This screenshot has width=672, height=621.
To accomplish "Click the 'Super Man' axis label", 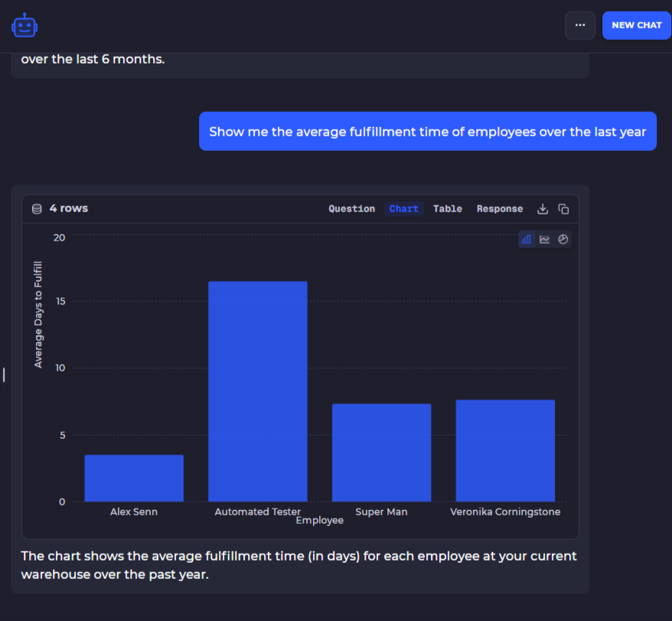I will tap(381, 512).
